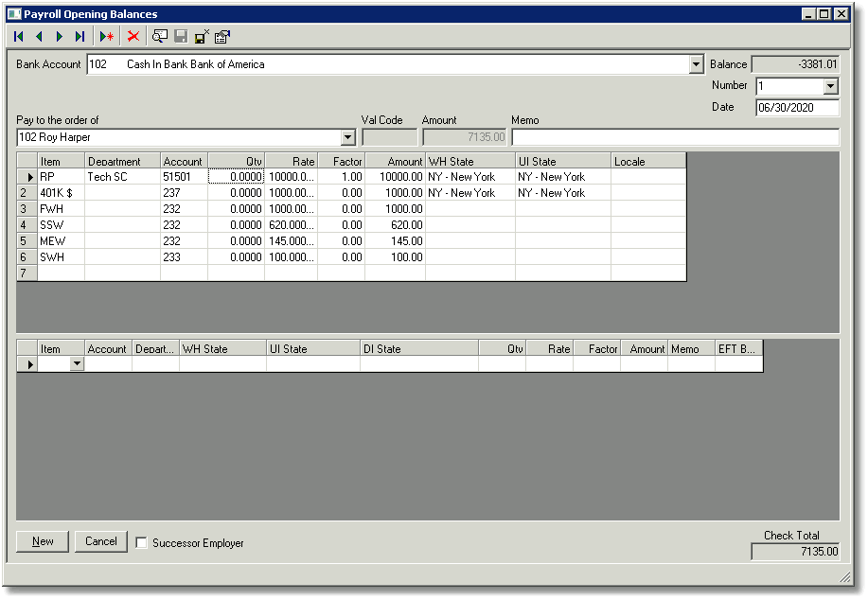
Task: Open the Item dropdown in the lower grid
Action: [77, 363]
